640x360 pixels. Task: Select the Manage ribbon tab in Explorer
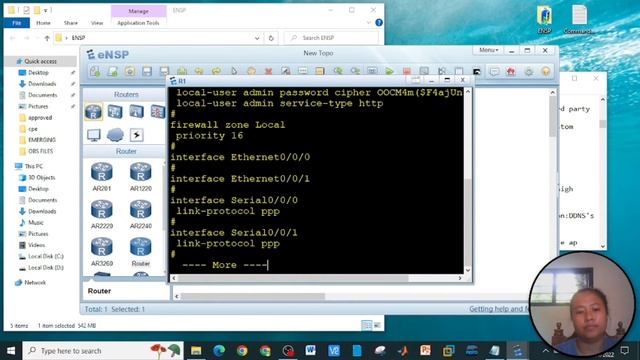(138, 11)
